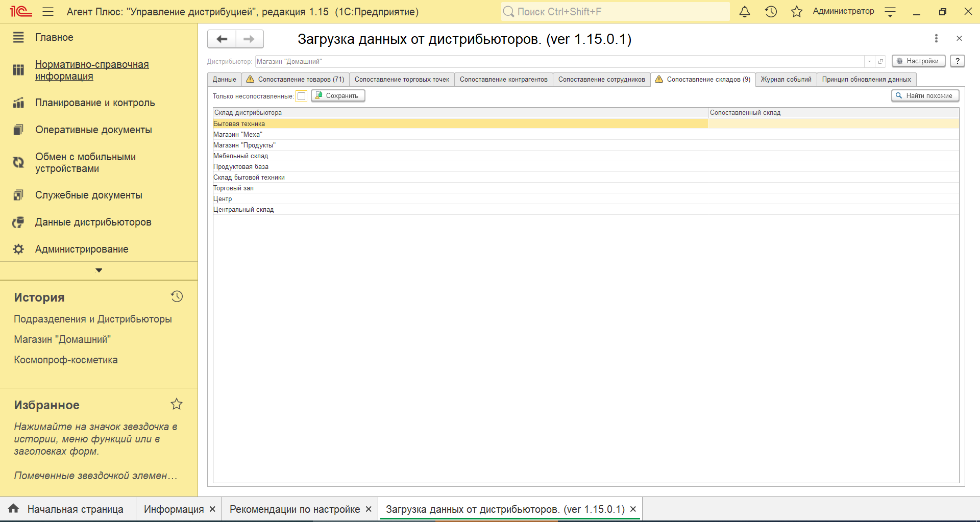980x522 pixels.
Task: Click the Поиск Ctrl+Shift+F search field
Action: tap(615, 12)
